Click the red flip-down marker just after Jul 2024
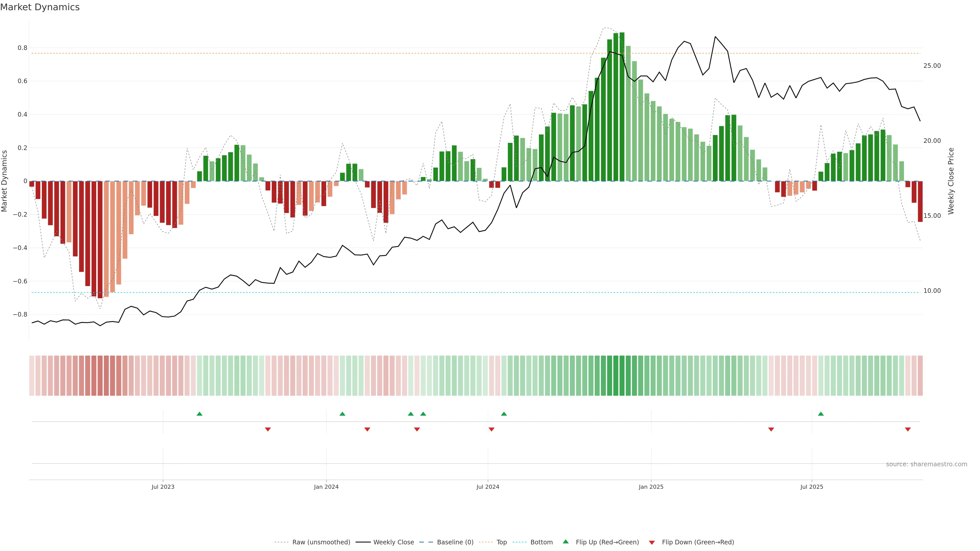Viewport: 980px width, 551px height. 492,429
